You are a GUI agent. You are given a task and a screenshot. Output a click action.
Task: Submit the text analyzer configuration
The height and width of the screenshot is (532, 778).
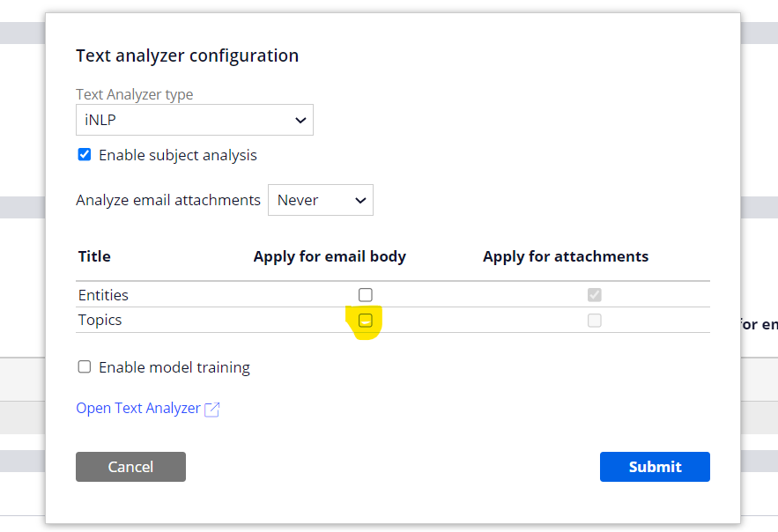(655, 467)
